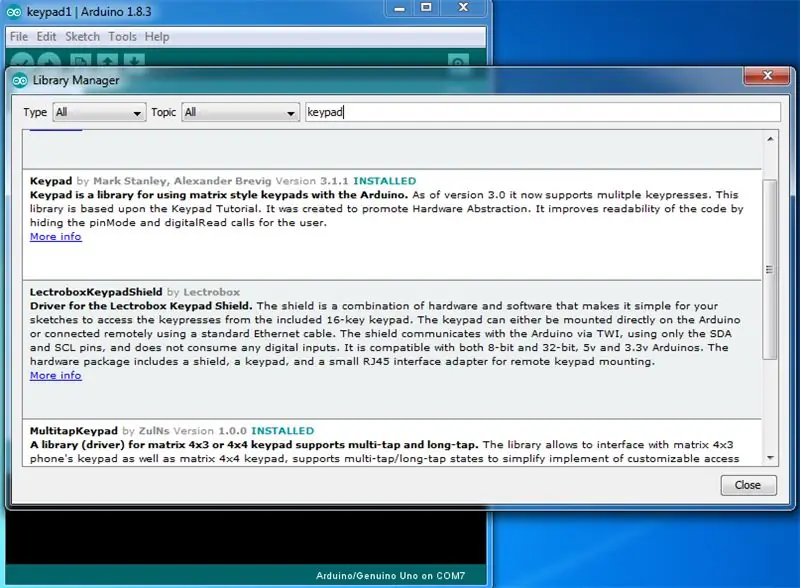Minimize the keypad1 Arduino window
The height and width of the screenshot is (588, 800).
pos(400,8)
